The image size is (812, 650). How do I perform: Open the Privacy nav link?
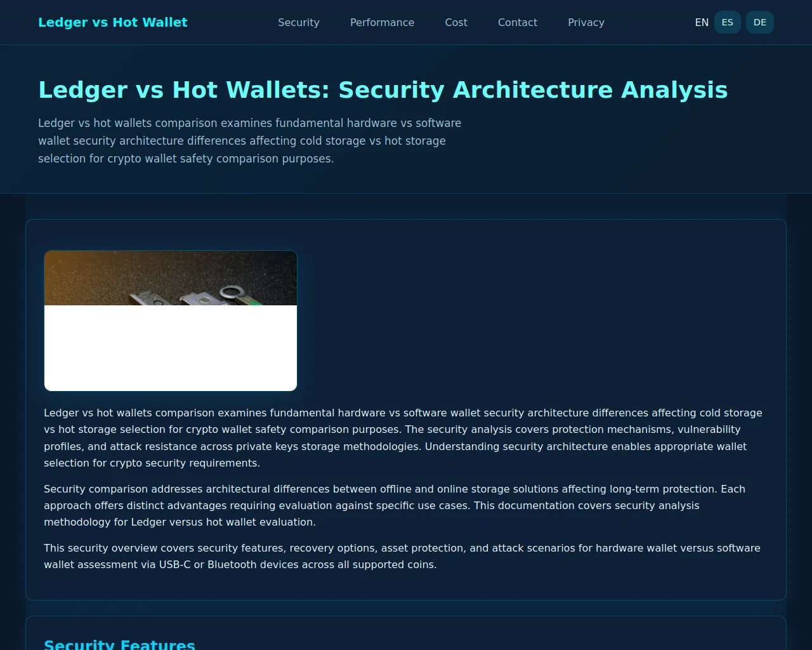coord(586,22)
